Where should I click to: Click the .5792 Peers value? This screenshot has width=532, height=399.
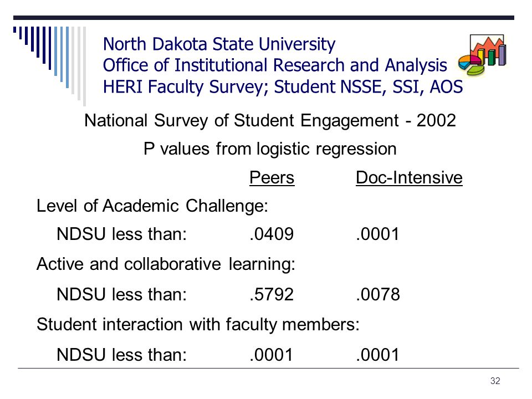coord(272,294)
